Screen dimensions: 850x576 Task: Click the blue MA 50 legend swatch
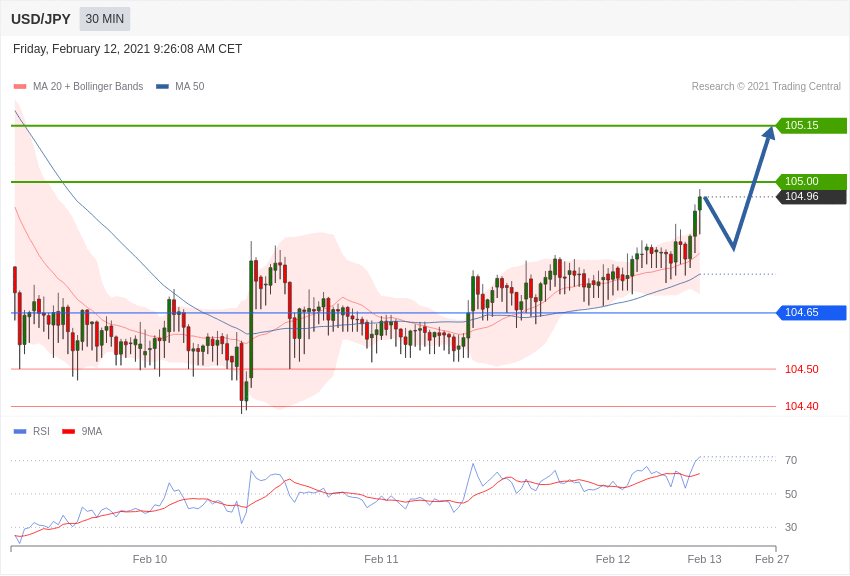pyautogui.click(x=163, y=87)
